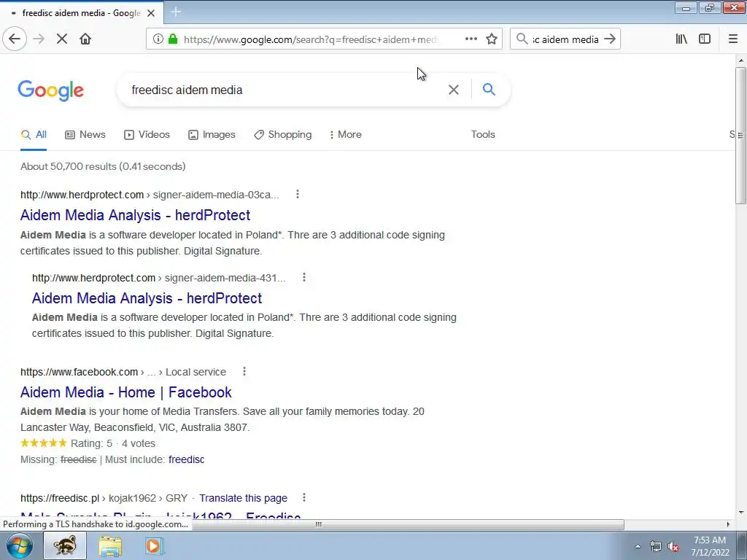Open options for first herdProtect result

coord(298,194)
